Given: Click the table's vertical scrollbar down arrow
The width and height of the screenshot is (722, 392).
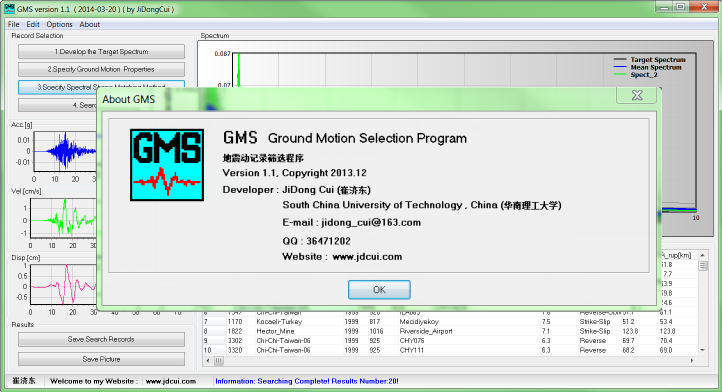Looking at the screenshot, I should [702, 350].
